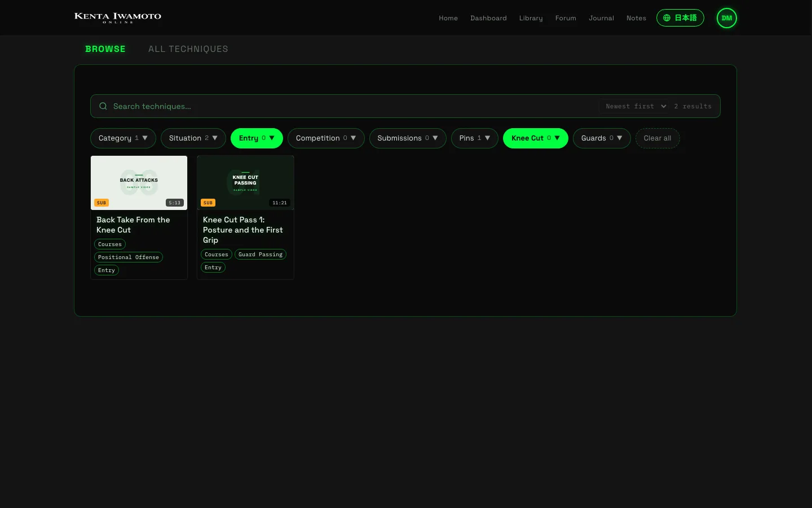The image size is (812, 508).
Task: Switch to the Browse tab
Action: [105, 49]
